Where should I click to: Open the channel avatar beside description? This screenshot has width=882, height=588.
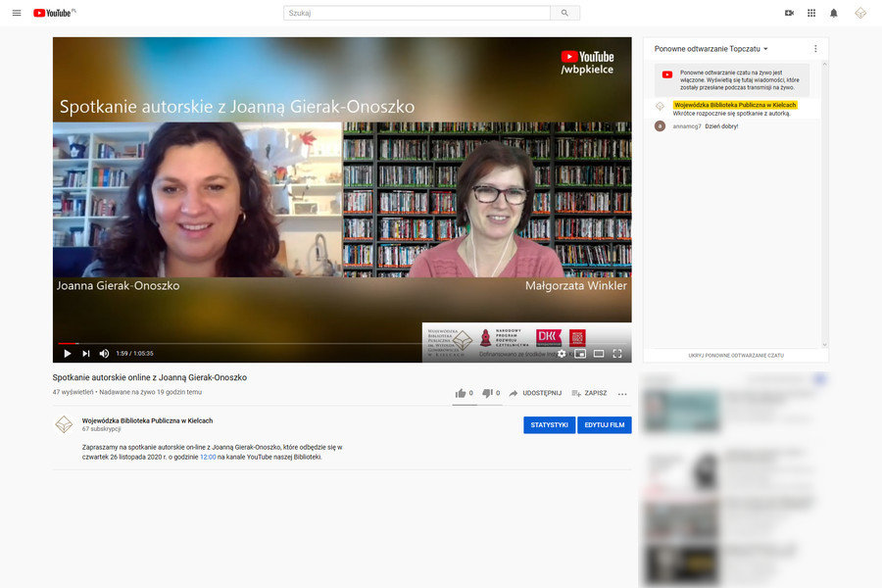coord(64,424)
